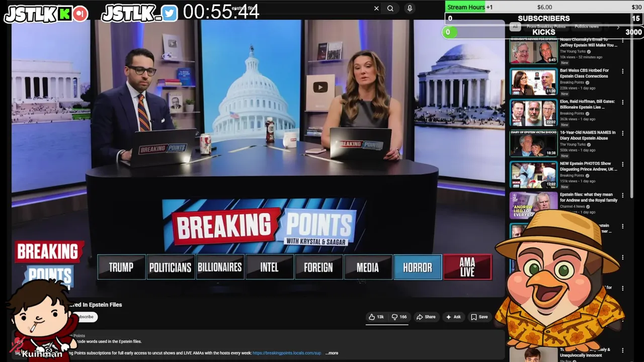Click the Diary of Epstein Victim thumbnail (18:38)
Viewport: 644px width, 362px height.
(x=533, y=144)
